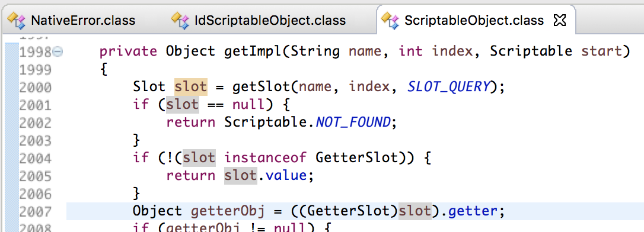Click 'slot' in 'return slot.value'
Image resolution: width=644 pixels, height=232 pixels.
coord(241,175)
